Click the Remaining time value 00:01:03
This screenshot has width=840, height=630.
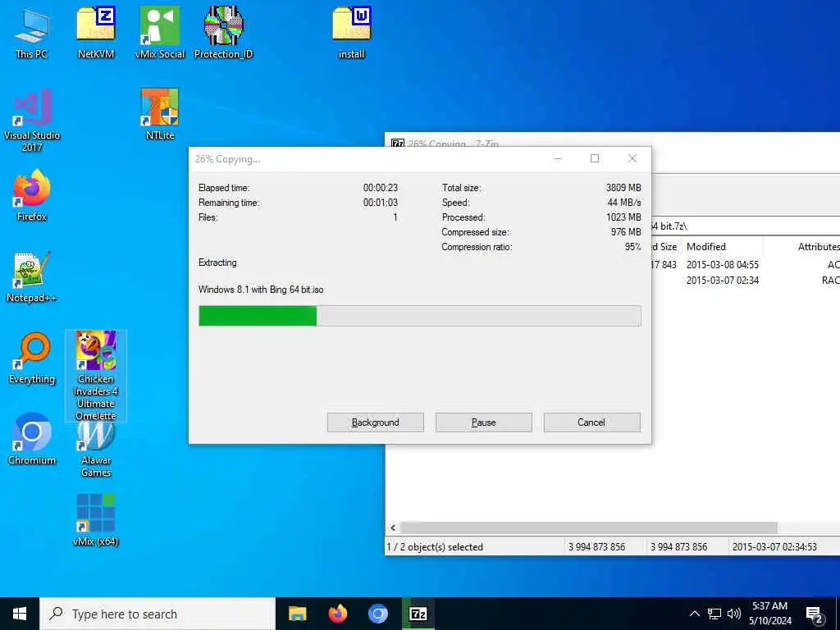381,203
